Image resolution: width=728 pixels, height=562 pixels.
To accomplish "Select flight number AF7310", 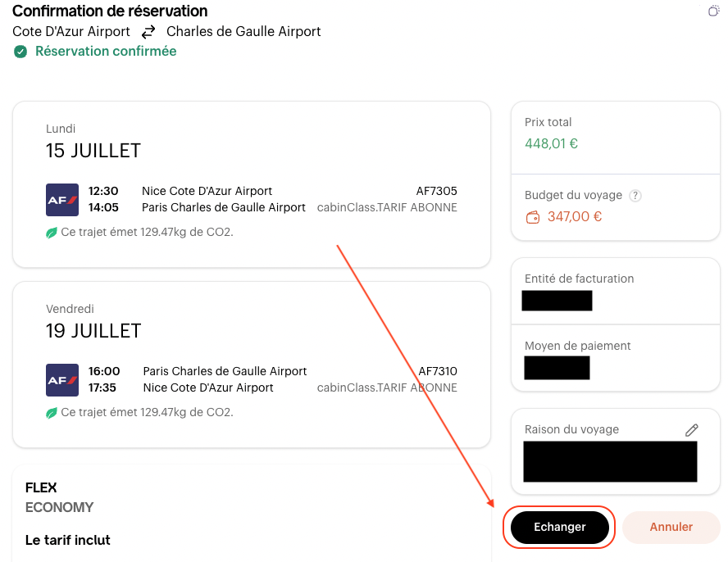I will tap(438, 371).
